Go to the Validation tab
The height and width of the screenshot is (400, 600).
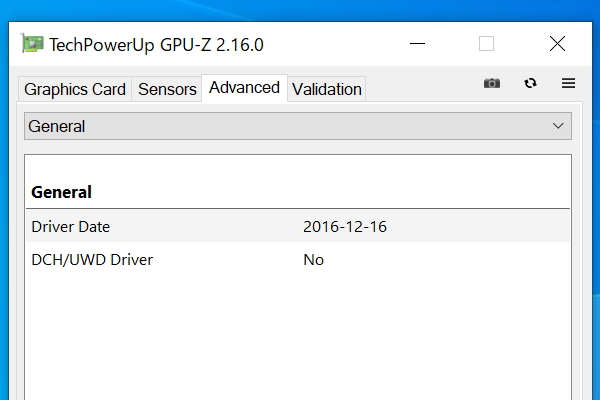click(326, 89)
